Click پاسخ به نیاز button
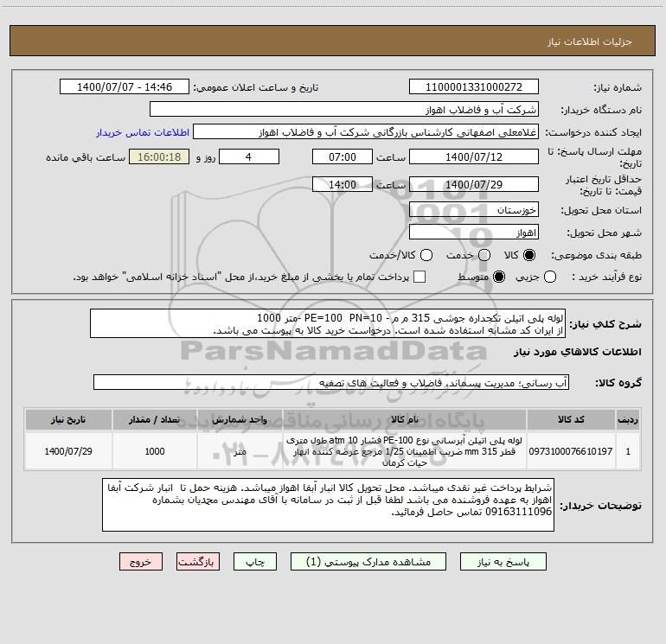 tap(503, 562)
